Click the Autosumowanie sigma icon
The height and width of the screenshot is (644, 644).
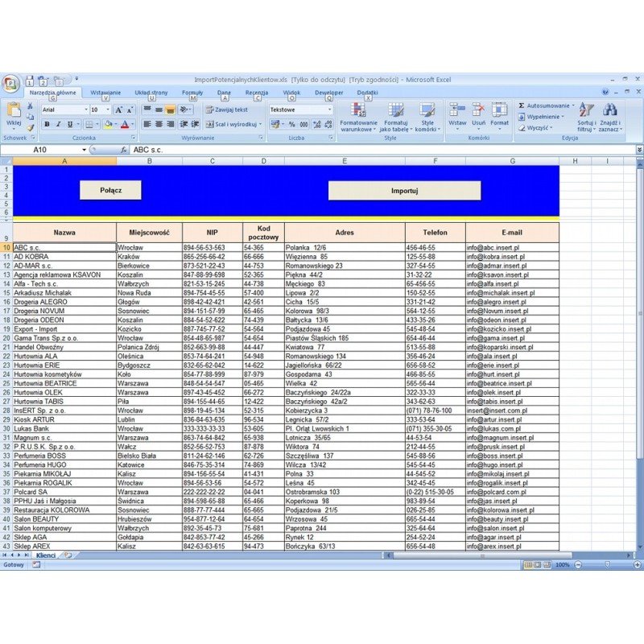[522, 105]
